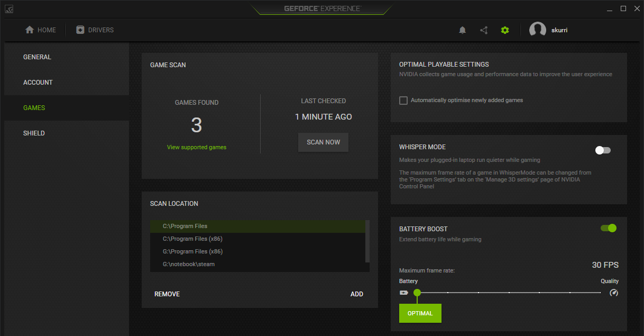The image size is (644, 336).
Task: Click the Scan Now button
Action: pyautogui.click(x=323, y=142)
